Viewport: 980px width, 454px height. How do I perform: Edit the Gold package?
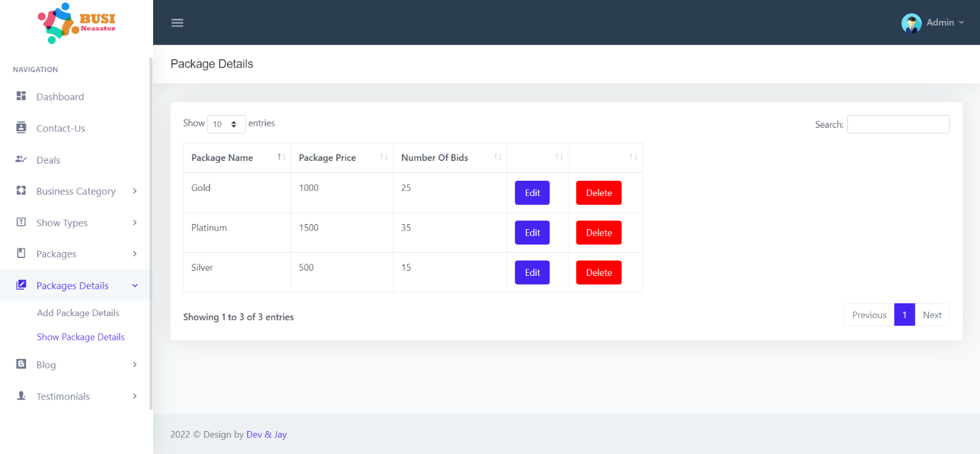(532, 192)
